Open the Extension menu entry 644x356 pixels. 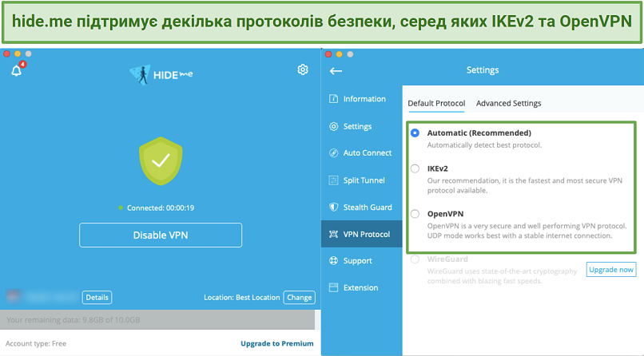(x=361, y=287)
